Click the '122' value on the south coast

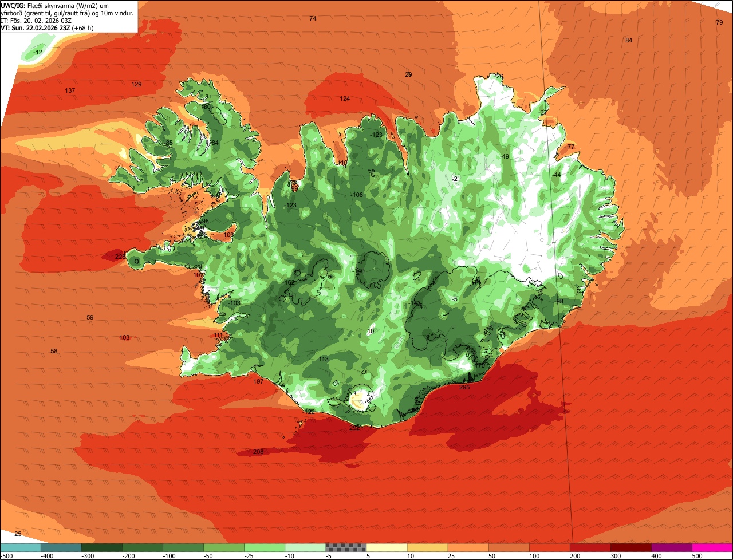(310, 412)
